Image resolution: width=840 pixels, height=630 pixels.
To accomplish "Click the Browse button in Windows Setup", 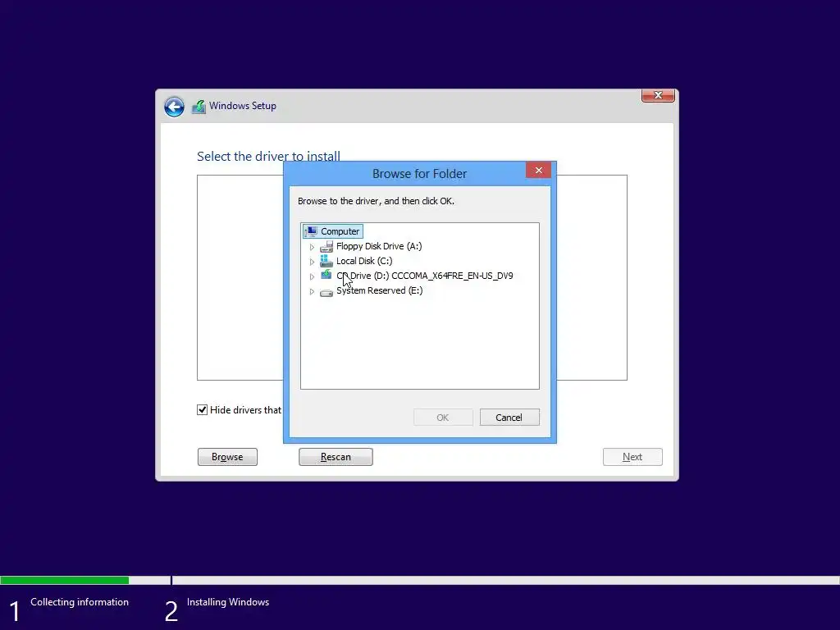I will [x=228, y=457].
